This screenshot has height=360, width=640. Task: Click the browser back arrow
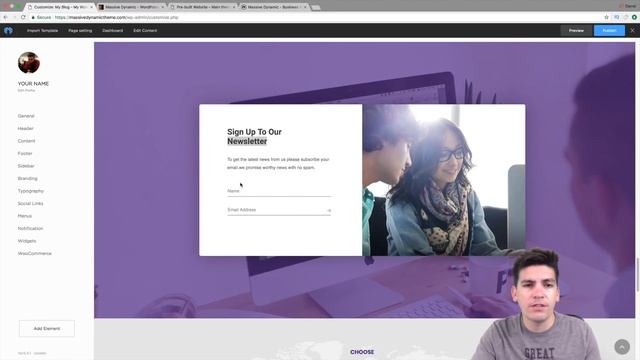point(5,17)
